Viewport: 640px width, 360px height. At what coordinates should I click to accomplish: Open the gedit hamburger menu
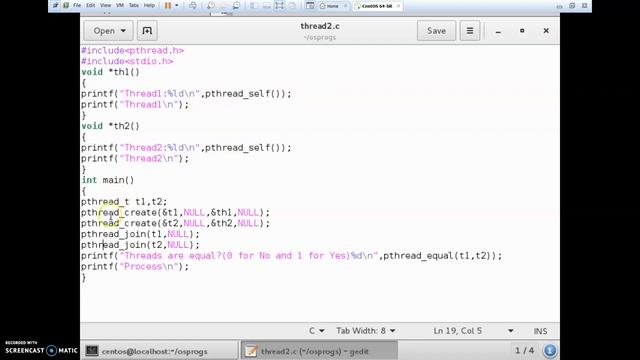point(470,31)
